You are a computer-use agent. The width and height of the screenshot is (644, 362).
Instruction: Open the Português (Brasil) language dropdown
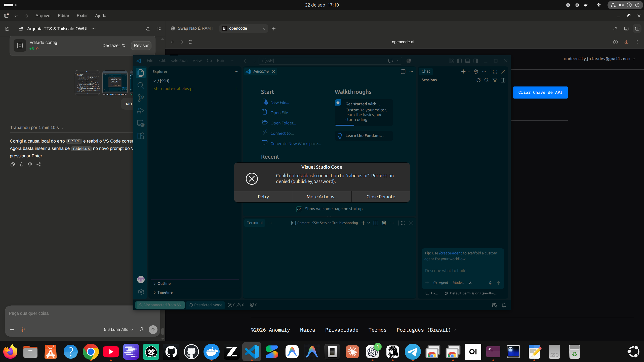click(426, 330)
